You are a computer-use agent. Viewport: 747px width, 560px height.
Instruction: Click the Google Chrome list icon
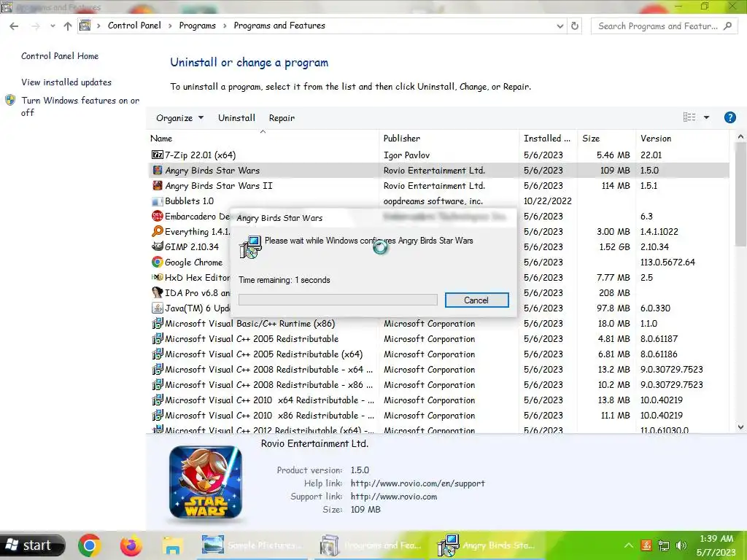click(x=158, y=262)
